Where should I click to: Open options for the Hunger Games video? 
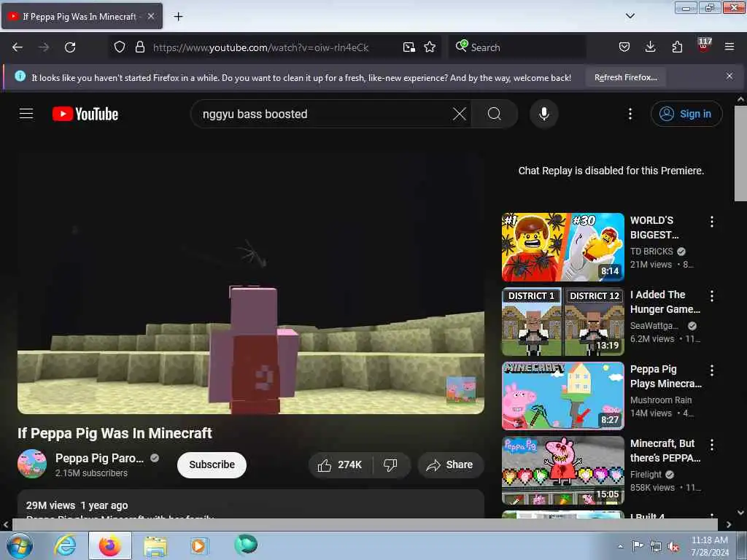pos(712,296)
